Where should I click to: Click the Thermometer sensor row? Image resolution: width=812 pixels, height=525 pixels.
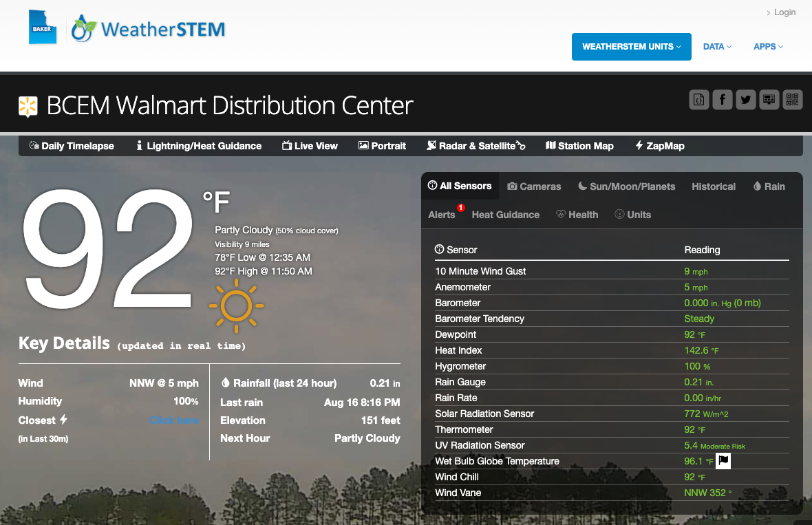click(x=612, y=429)
